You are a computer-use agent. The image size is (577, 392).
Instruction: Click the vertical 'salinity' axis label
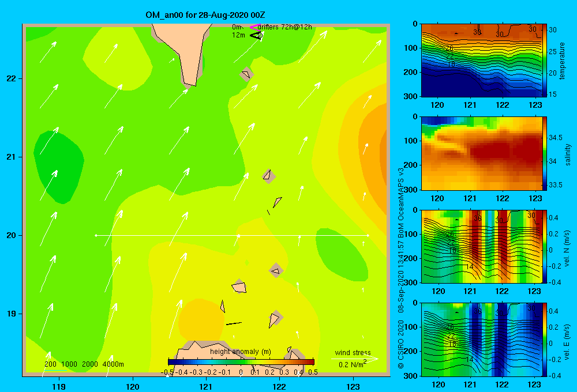[568, 154]
